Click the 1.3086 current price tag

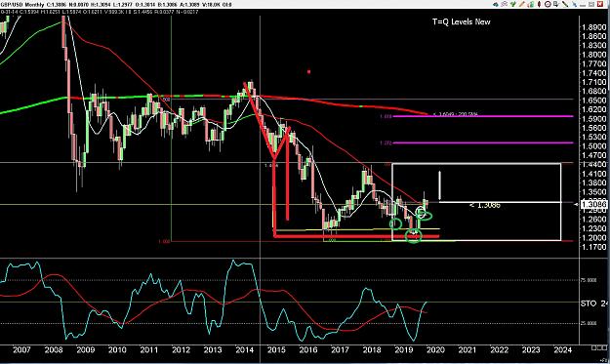(x=593, y=204)
